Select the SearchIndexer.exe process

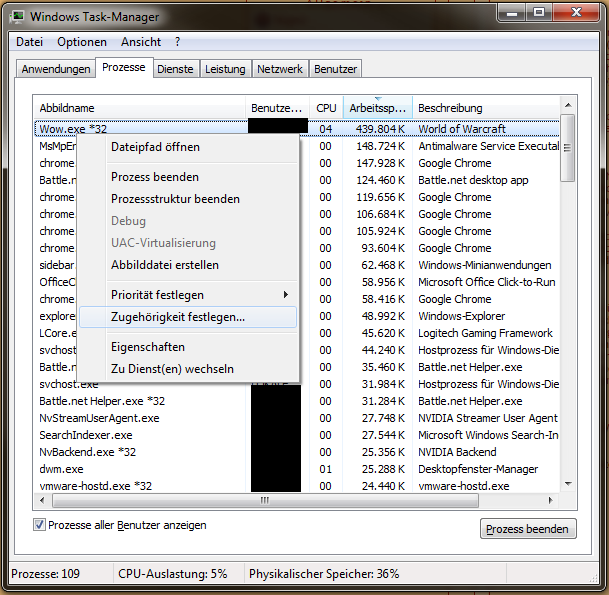pos(297,435)
